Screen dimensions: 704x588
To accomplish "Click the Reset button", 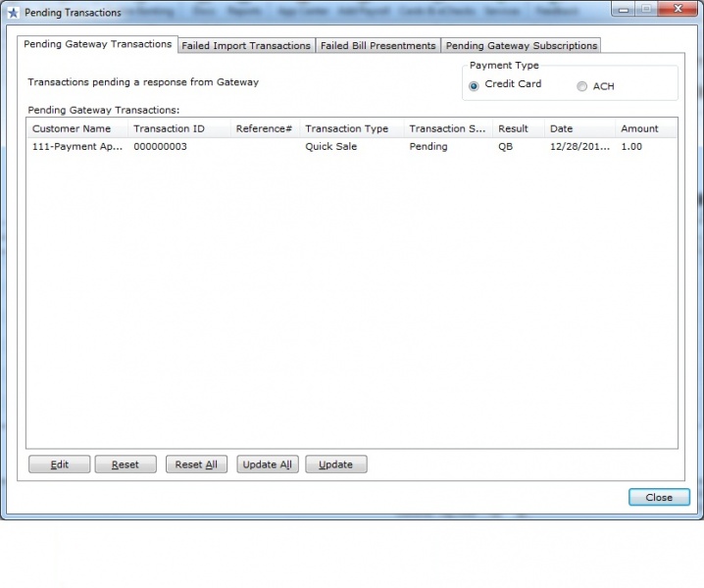I will tap(126, 465).
